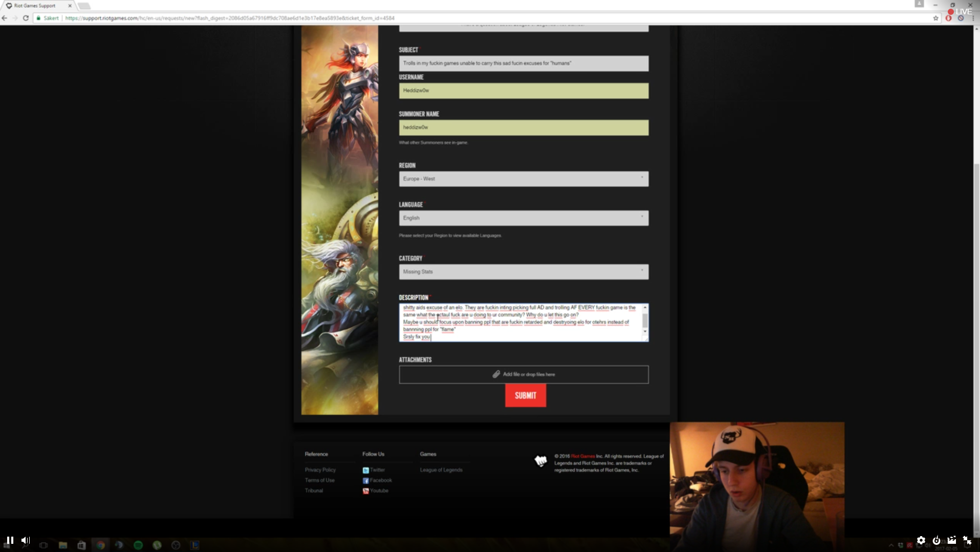Open the OBS Studio taskbar icon
This screenshot has height=552, width=980.
[x=176, y=545]
